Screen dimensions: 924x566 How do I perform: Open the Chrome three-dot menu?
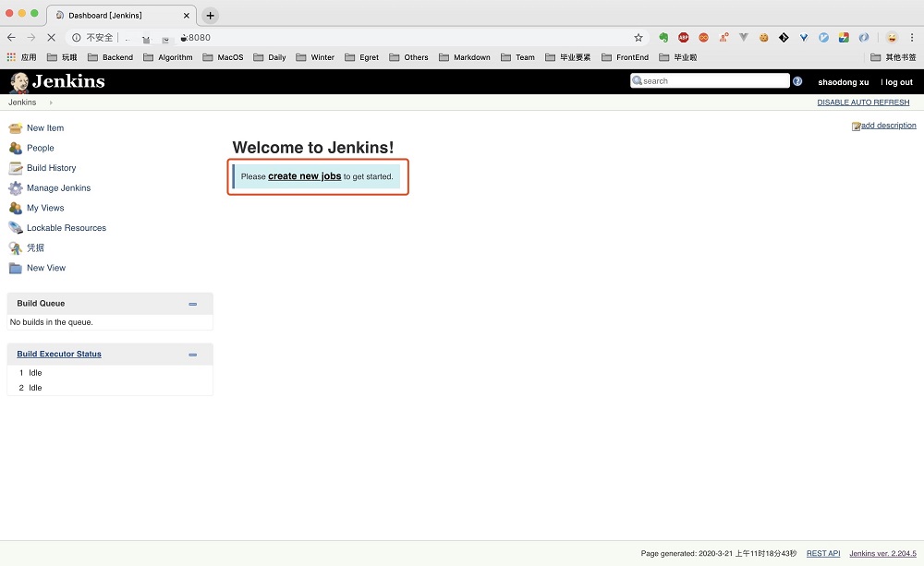[912, 37]
